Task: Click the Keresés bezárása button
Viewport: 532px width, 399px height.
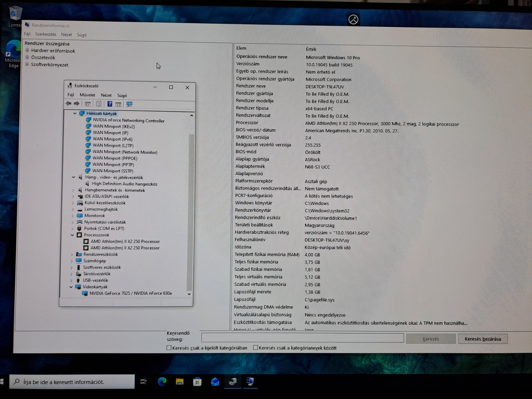Action: (483, 339)
